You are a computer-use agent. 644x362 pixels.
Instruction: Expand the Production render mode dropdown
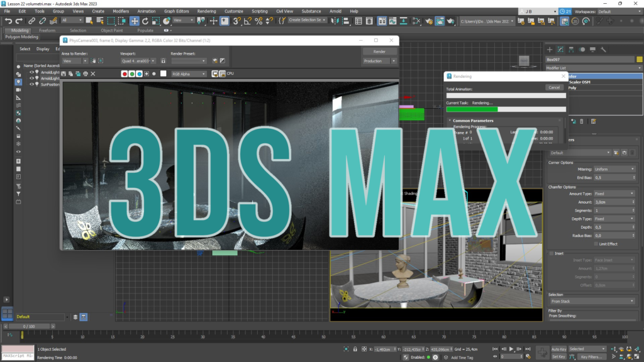tap(379, 61)
